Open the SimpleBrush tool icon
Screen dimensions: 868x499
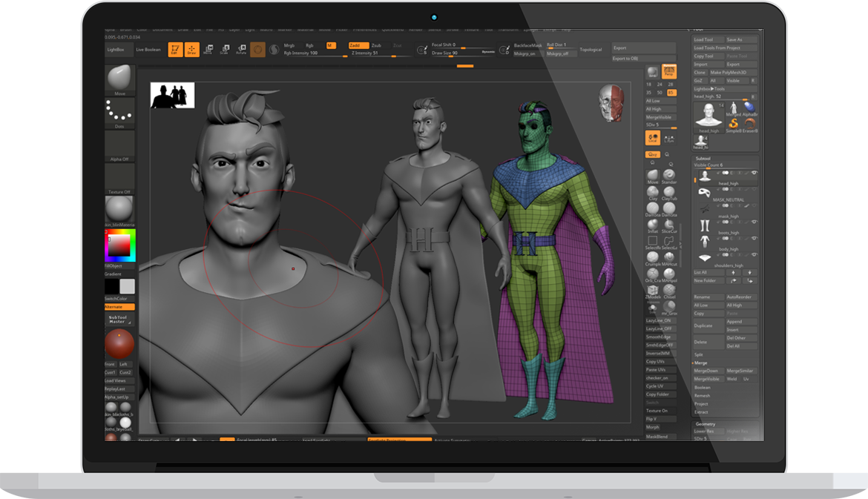click(732, 125)
